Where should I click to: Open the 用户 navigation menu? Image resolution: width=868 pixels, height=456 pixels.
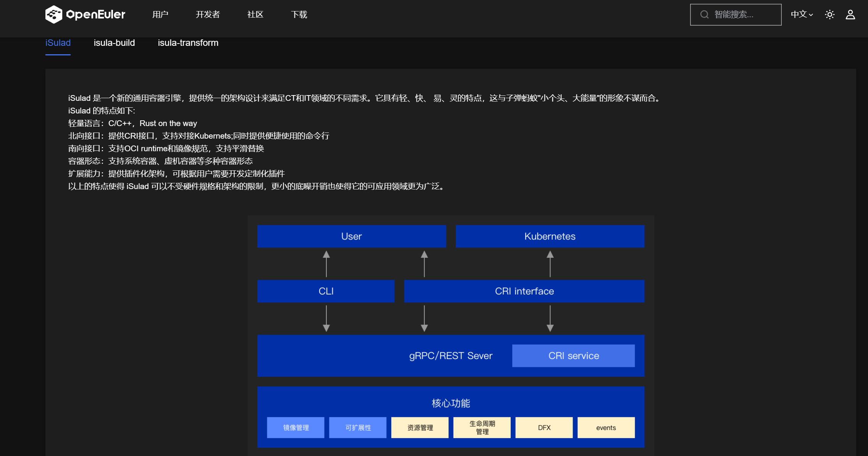(160, 15)
